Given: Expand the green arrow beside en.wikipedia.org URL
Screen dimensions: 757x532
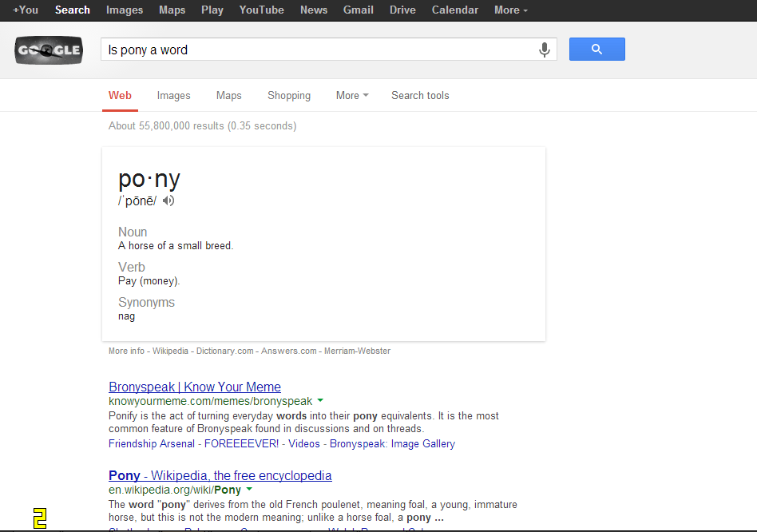Looking at the screenshot, I should [249, 489].
